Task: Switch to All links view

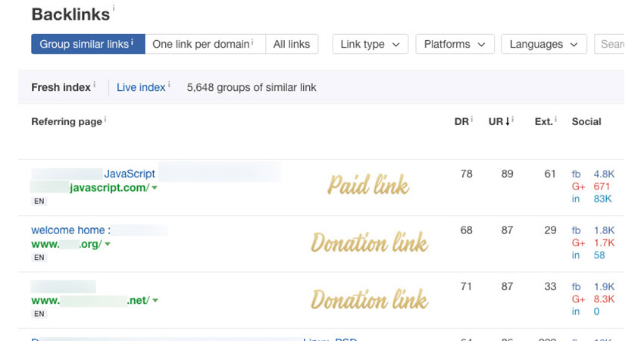Action: click(x=292, y=44)
